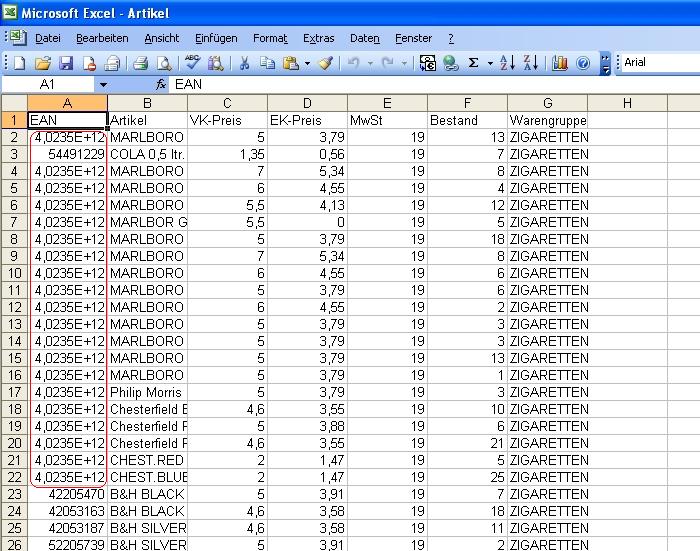The image size is (700, 551).
Task: Open the AutoSum functions dropdown arrow
Action: 490,63
